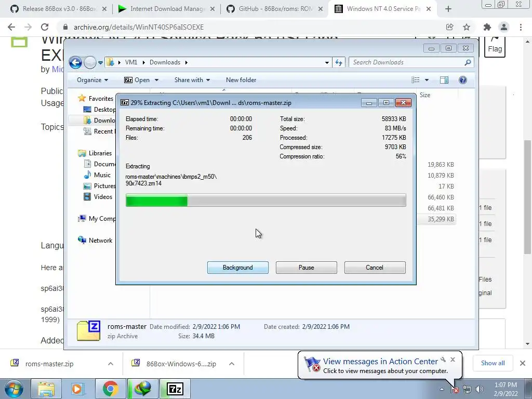Select file row sized 35,299 KB
Screen dimensions: 532x399
pyautogui.click(x=436, y=219)
